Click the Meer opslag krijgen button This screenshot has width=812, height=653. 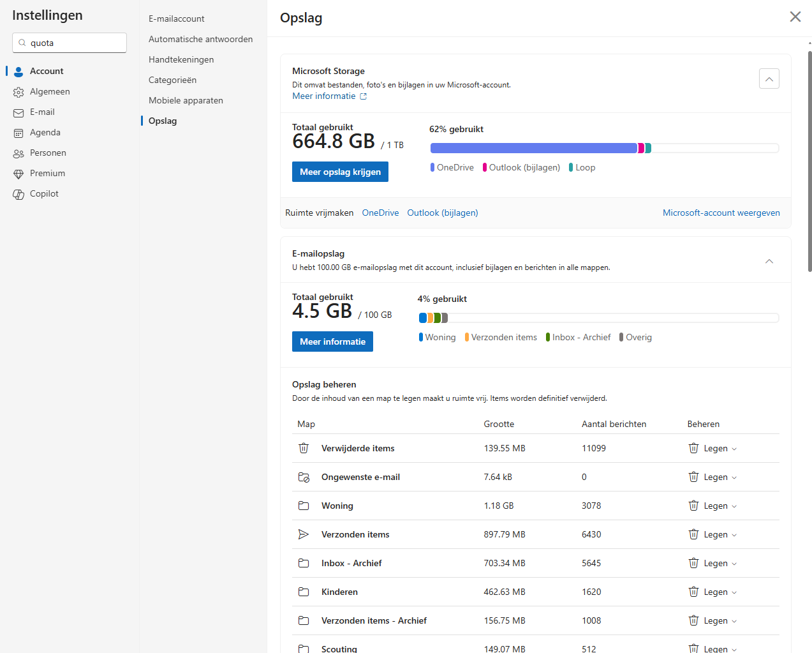click(340, 172)
